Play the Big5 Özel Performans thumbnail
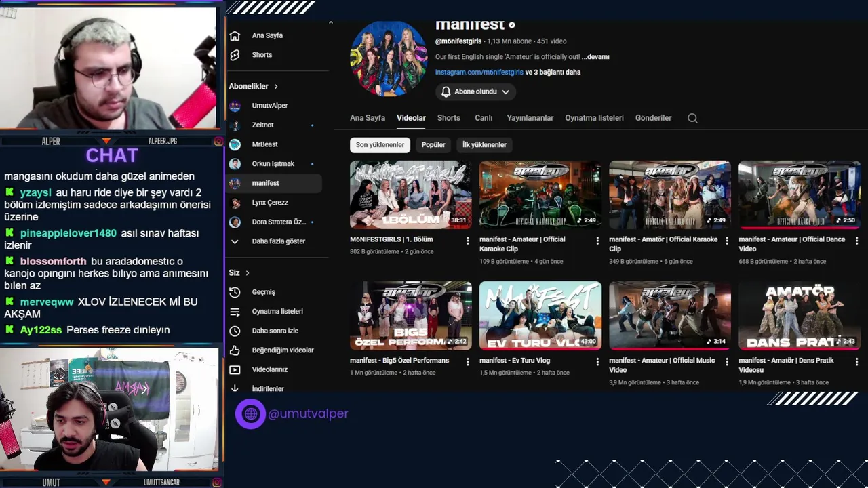Screen dimensions: 868x488 point(411,316)
